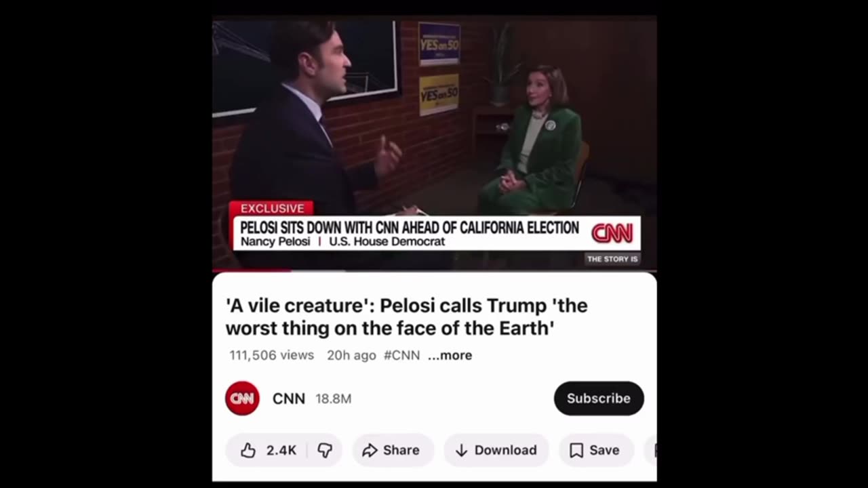The image size is (868, 488).
Task: Subscribe to the CNN channel
Action: (599, 399)
